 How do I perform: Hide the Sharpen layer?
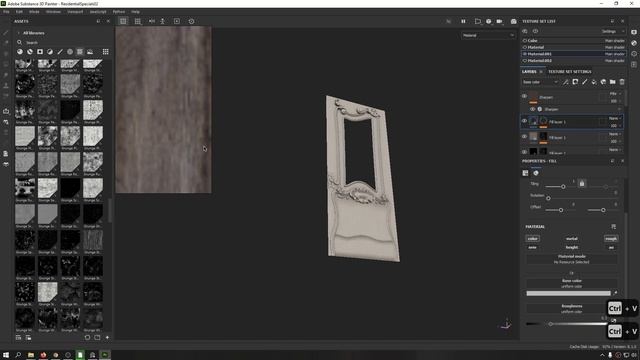[524, 96]
